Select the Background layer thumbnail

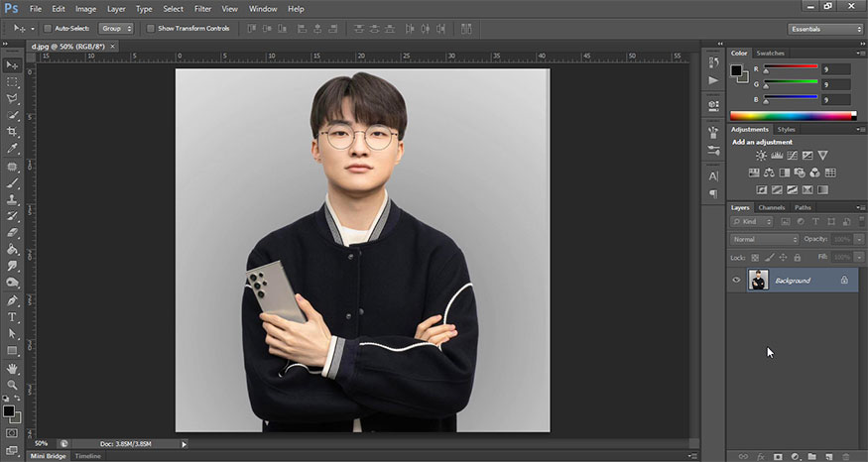click(759, 280)
